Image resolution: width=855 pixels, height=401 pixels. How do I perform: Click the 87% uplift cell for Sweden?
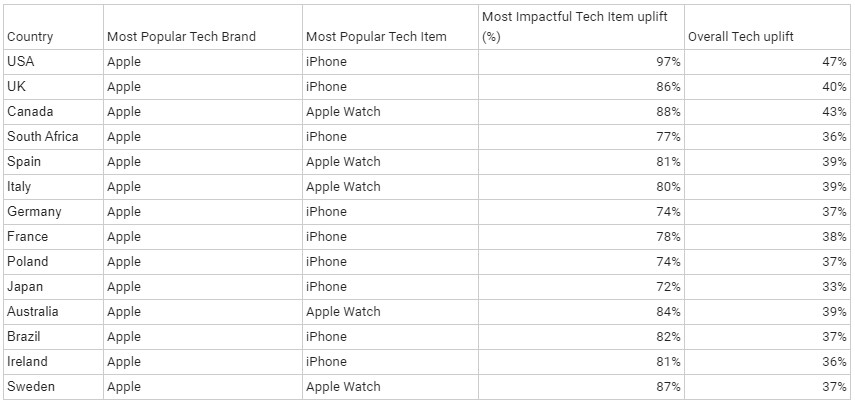[x=668, y=387]
